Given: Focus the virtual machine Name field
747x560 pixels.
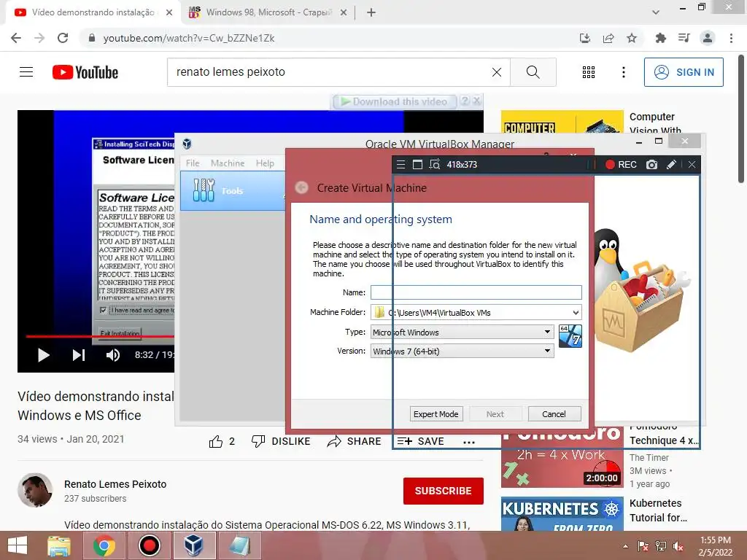Looking at the screenshot, I should point(476,292).
